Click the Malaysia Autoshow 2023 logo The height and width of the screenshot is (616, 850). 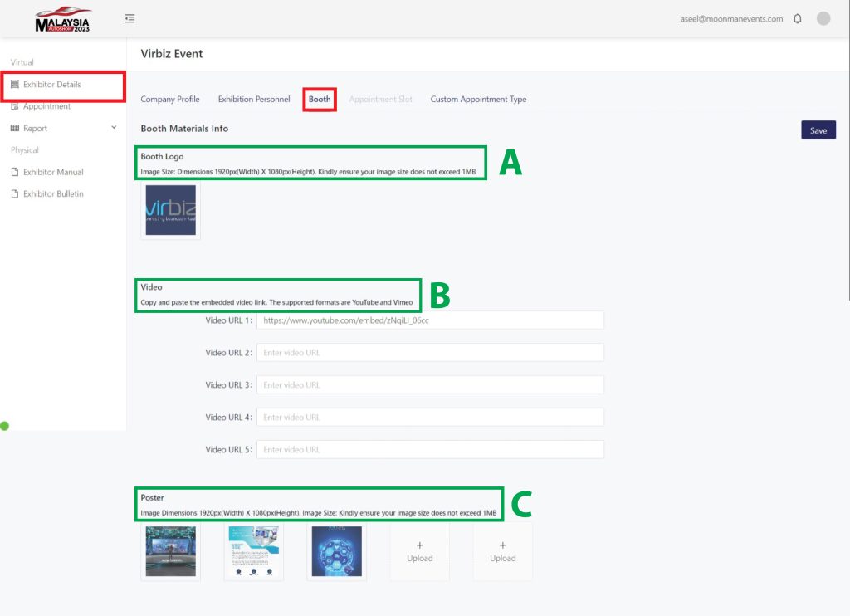(x=63, y=20)
